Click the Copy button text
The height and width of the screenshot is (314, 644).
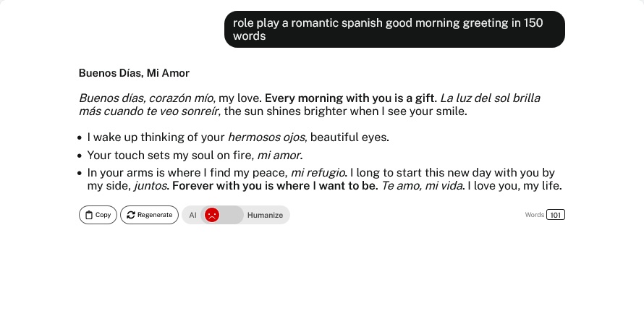click(x=103, y=215)
